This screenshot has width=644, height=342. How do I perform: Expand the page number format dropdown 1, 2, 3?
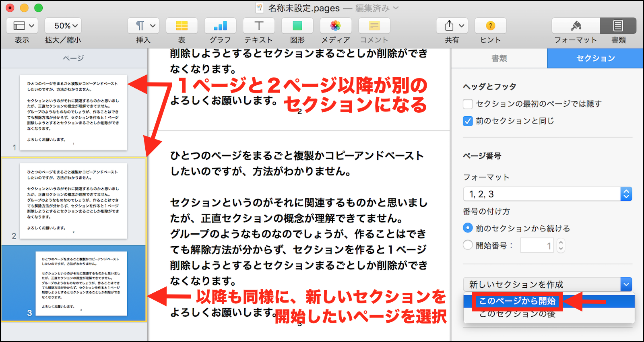[x=626, y=194]
